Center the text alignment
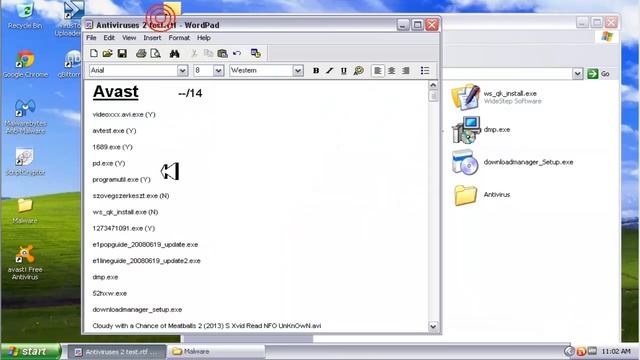 tap(392, 71)
